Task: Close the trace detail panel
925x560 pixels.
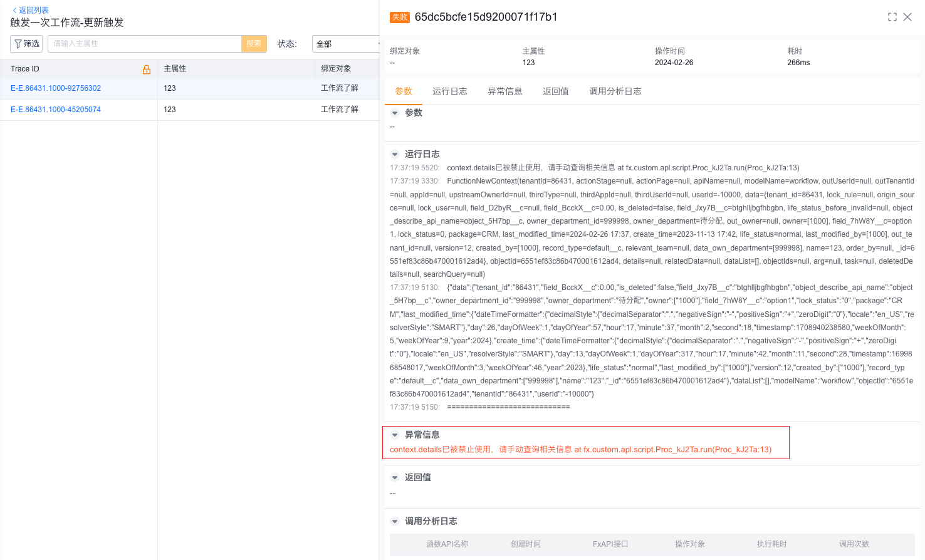Action: (x=907, y=17)
